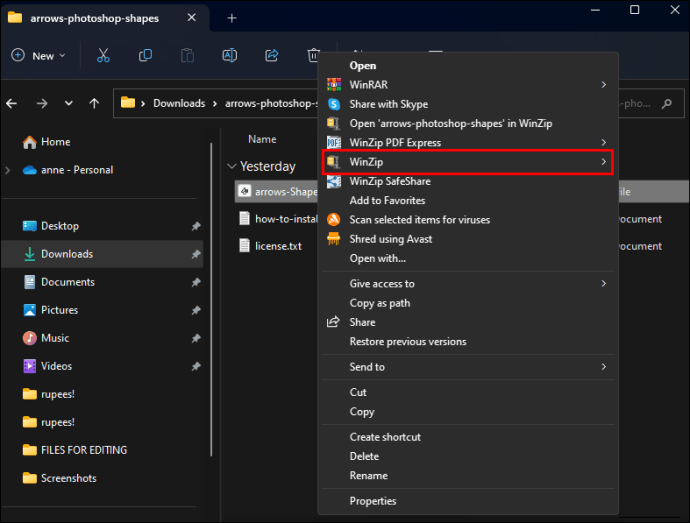Open Downloads folder in sidebar

[66, 254]
